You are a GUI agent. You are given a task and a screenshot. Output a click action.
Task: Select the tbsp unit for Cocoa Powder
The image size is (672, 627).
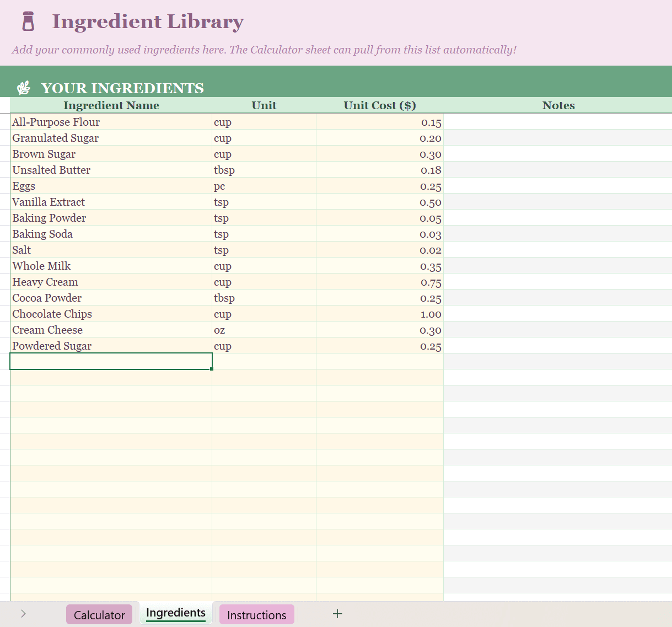pyautogui.click(x=264, y=298)
